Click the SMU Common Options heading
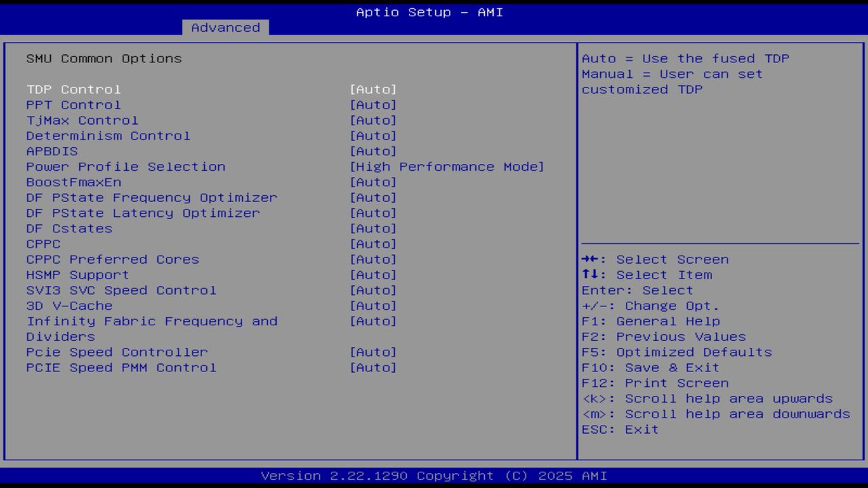The image size is (868, 488). click(104, 58)
